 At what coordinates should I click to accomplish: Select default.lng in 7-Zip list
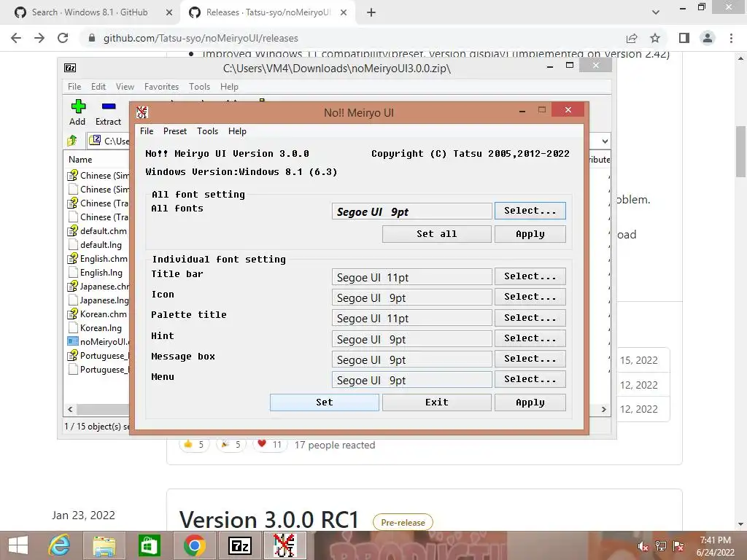pyautogui.click(x=101, y=245)
